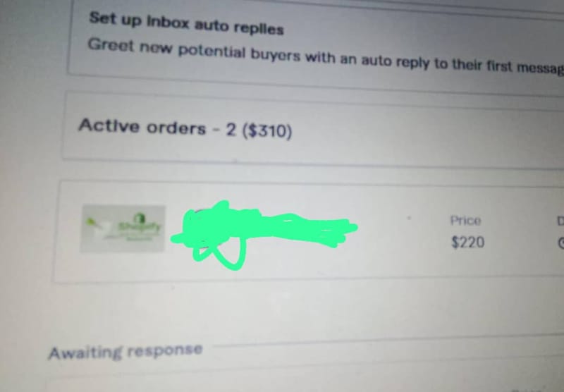Click the partially visible clock icon

coord(561,243)
